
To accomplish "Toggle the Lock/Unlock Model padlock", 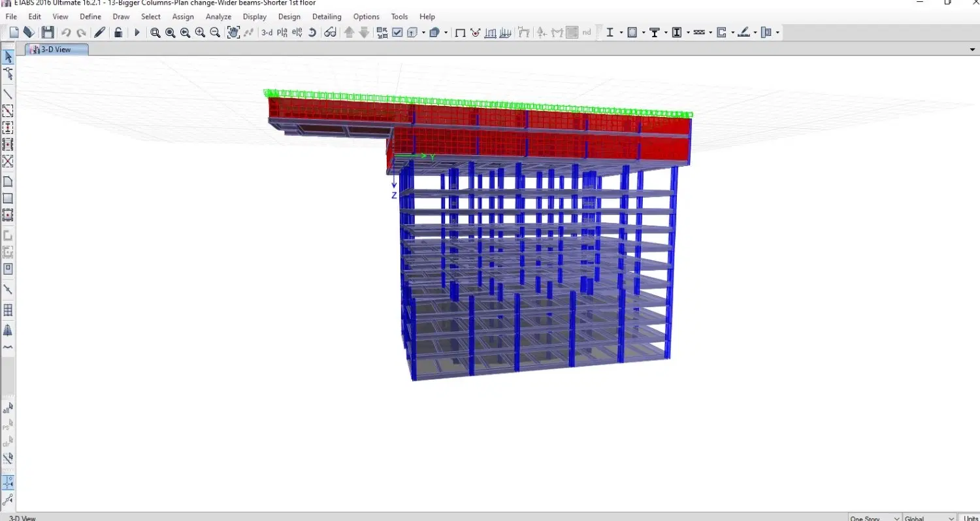I will pyautogui.click(x=118, y=32).
